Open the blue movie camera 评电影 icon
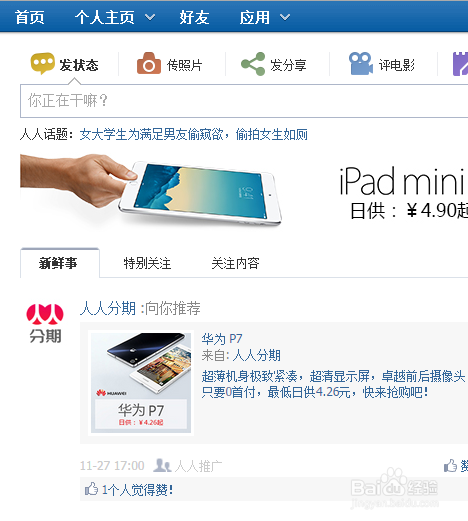This screenshot has height=521, width=468. click(361, 63)
